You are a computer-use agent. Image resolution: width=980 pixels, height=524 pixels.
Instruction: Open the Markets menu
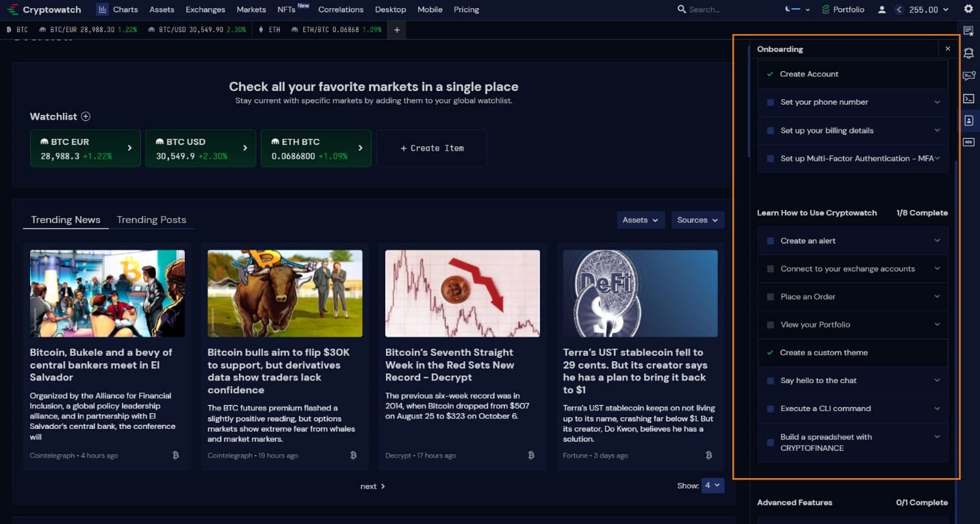click(251, 10)
